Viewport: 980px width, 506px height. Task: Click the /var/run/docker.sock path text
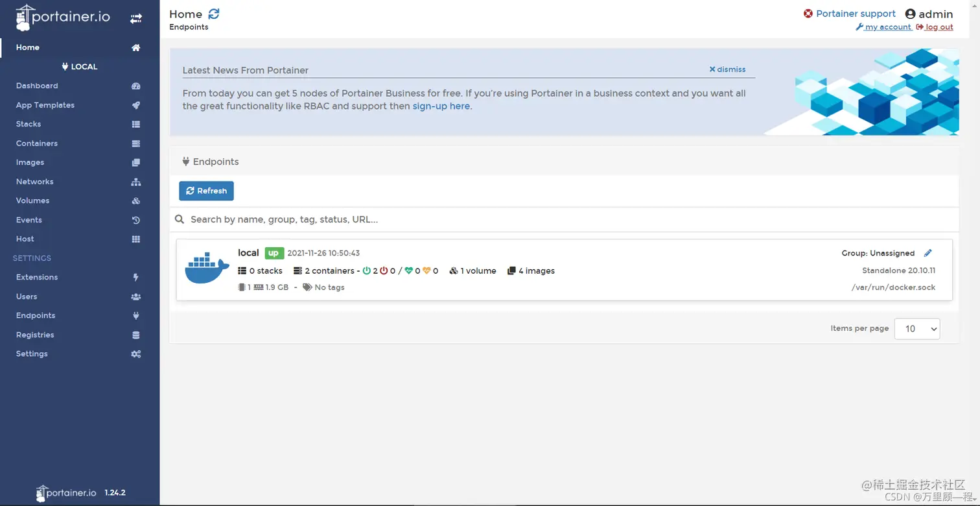893,287
